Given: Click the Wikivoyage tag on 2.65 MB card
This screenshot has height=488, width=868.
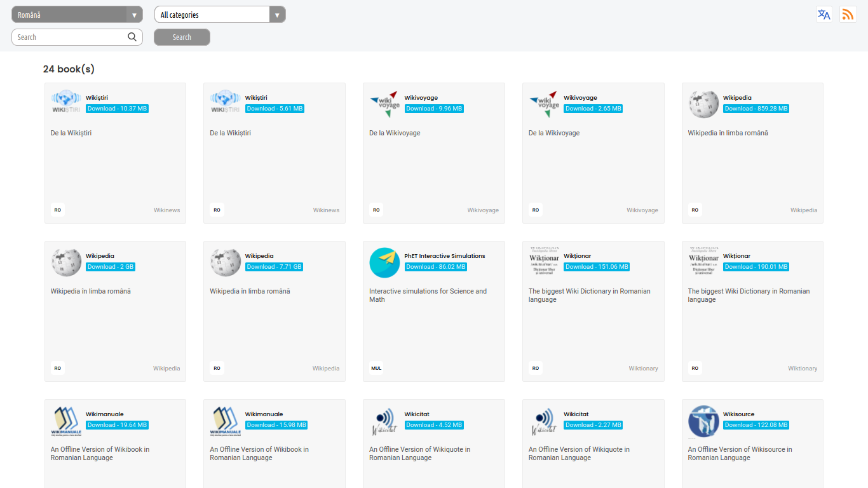Looking at the screenshot, I should 642,210.
